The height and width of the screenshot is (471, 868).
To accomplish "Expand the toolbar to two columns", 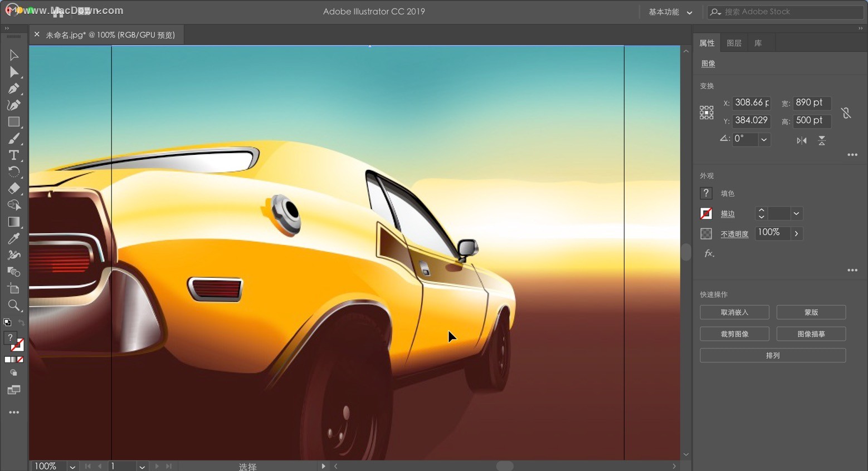I will click(7, 28).
